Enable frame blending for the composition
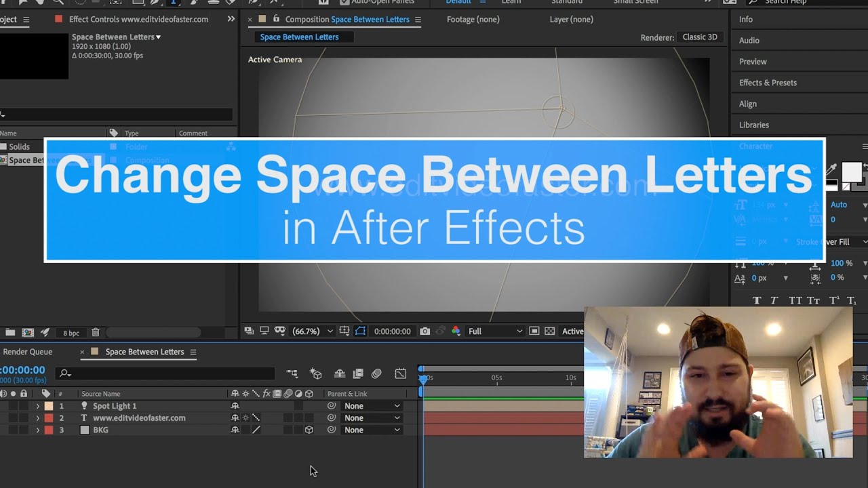 pyautogui.click(x=358, y=373)
